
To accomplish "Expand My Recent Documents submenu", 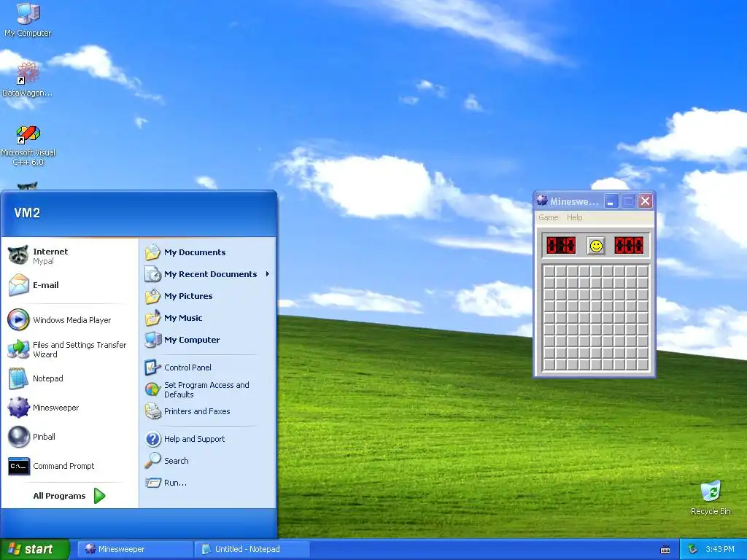I will pos(207,274).
